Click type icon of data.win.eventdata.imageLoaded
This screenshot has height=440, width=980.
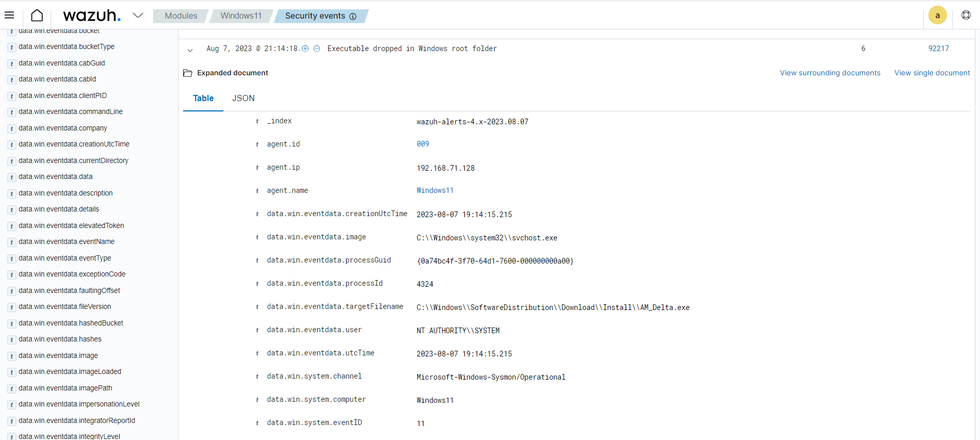[x=11, y=372]
